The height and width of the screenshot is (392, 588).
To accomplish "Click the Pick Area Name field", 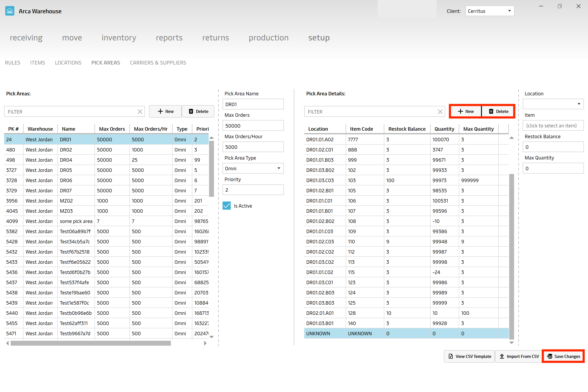I will [253, 104].
